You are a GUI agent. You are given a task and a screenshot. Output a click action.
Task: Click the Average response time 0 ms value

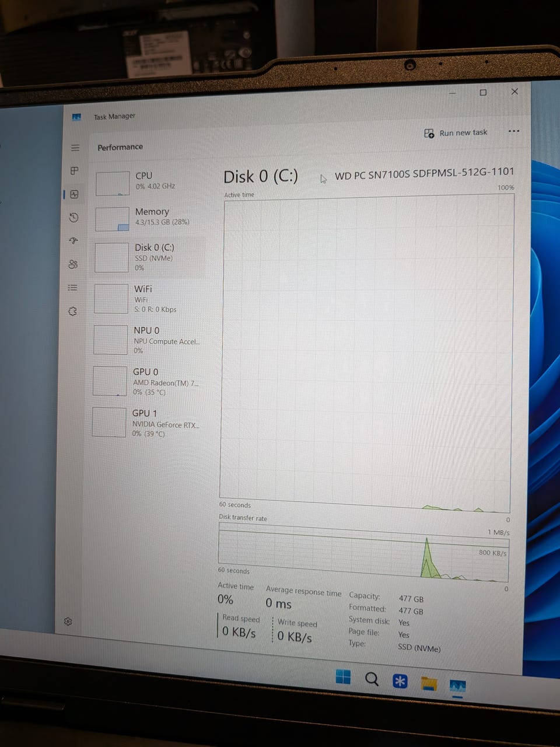click(x=279, y=603)
